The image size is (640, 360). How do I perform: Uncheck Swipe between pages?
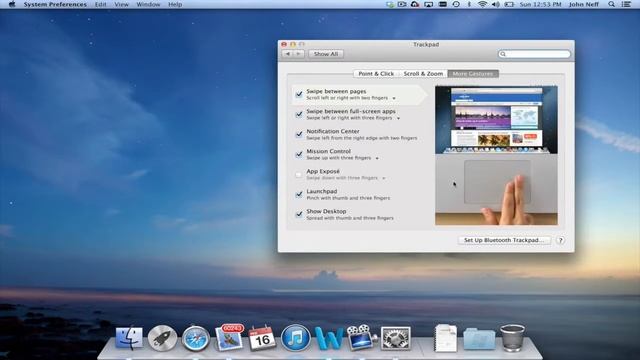[x=299, y=94]
